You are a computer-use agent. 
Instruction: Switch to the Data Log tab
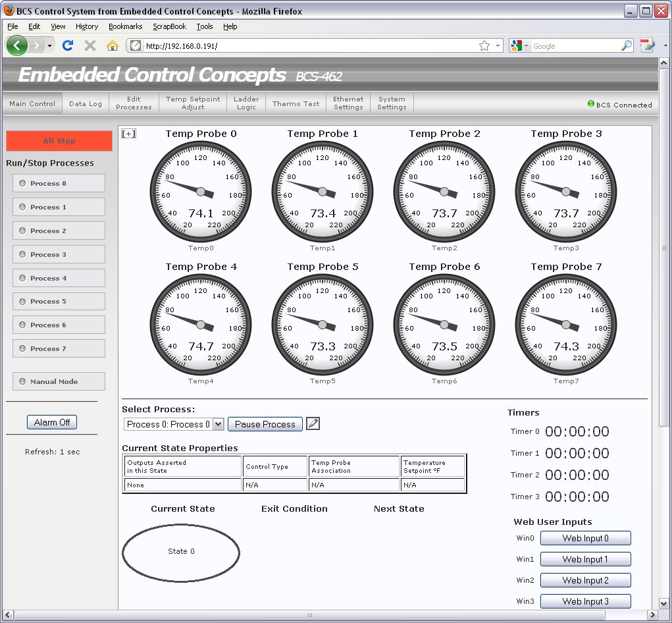[x=86, y=103]
